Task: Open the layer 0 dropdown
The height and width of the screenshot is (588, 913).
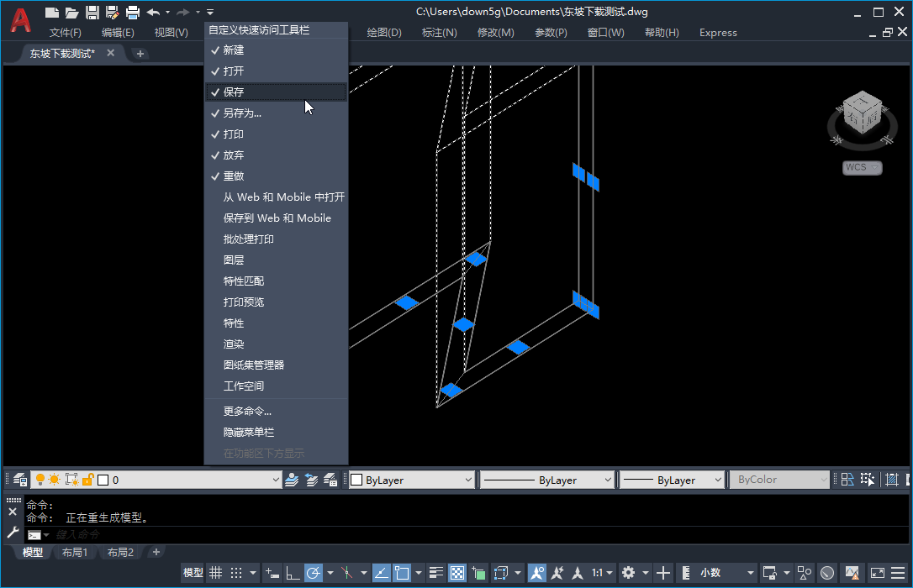Action: tap(277, 479)
